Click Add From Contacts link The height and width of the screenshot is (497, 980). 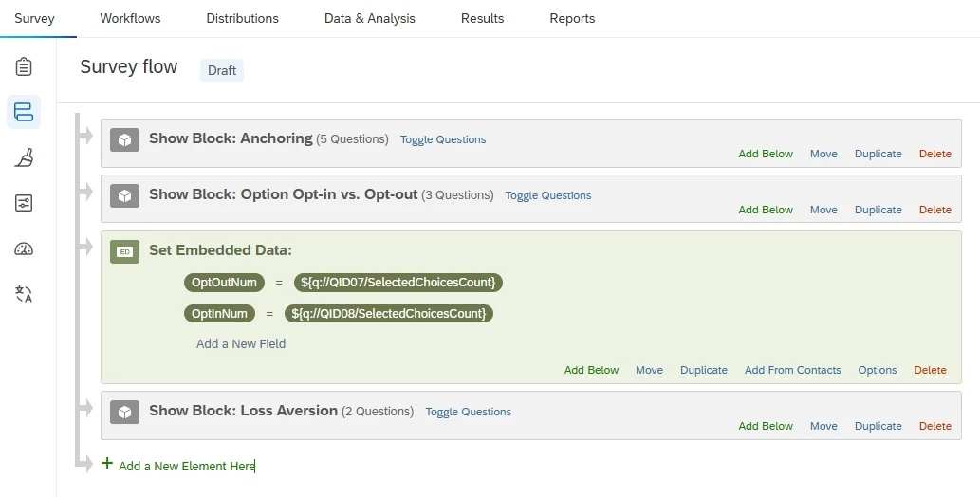792,370
